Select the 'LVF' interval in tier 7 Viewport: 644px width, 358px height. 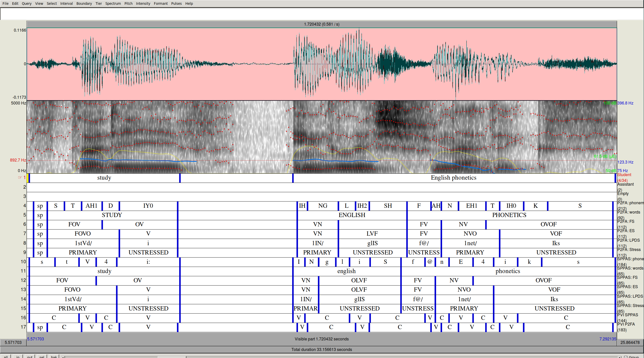click(372, 234)
